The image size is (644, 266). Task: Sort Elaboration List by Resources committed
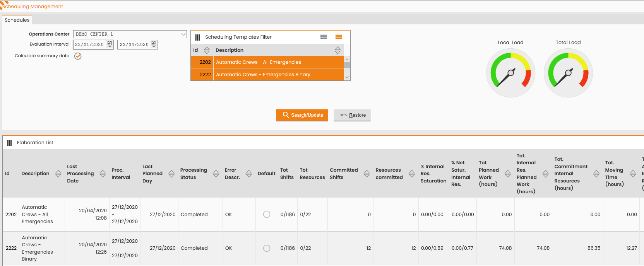point(412,174)
